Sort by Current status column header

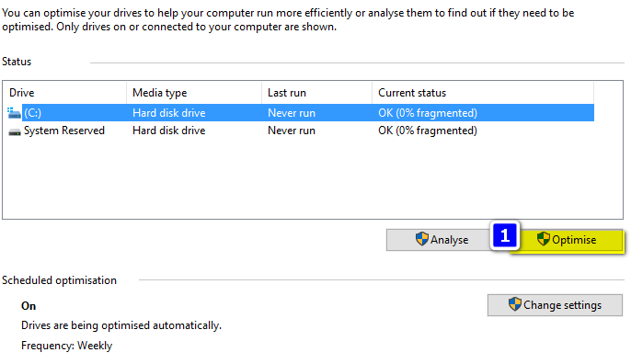click(x=483, y=93)
